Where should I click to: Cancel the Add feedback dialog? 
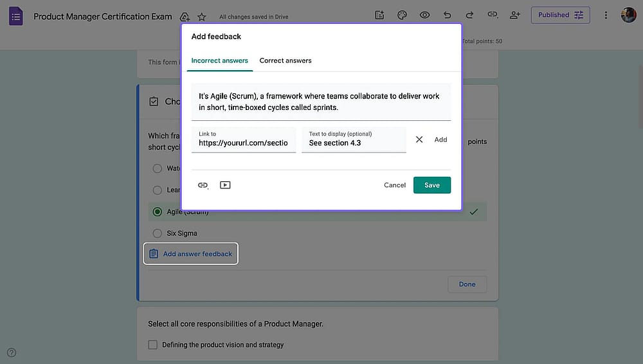[x=395, y=185]
